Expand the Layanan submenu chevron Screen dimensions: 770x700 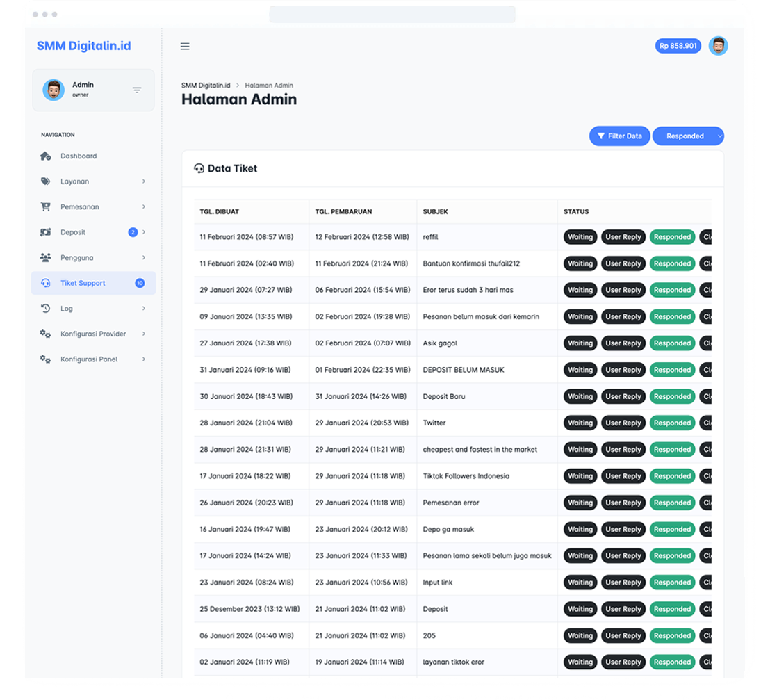[144, 181]
